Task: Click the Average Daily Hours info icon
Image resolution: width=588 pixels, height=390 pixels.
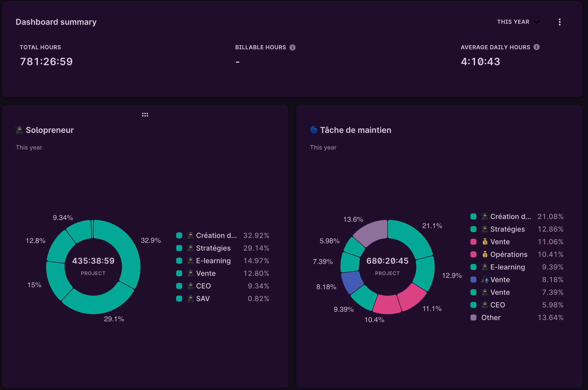Action: (537, 47)
